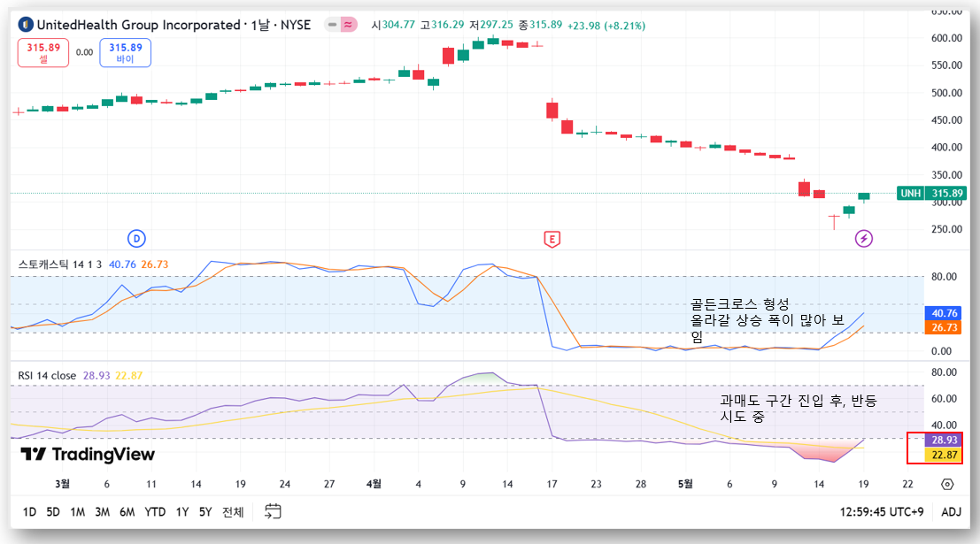This screenshot has width=980, height=544.
Task: Click the 450.00 price axis label
Action: (946, 120)
